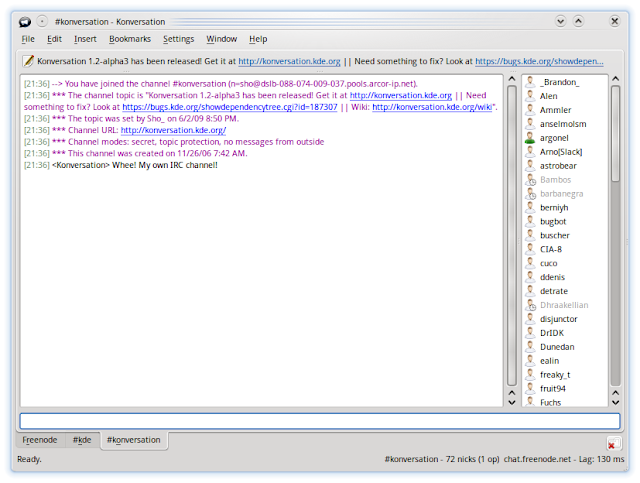This screenshot has height=483, width=640.
Task: Open the Settings menu
Action: [178, 39]
